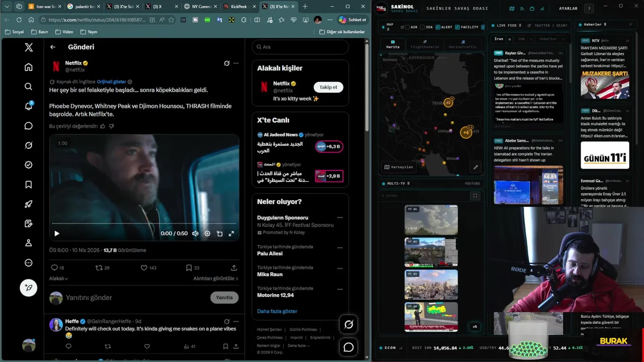Viewport: 644px width, 362px height.
Task: Refresh the browser page
Action: [19, 20]
